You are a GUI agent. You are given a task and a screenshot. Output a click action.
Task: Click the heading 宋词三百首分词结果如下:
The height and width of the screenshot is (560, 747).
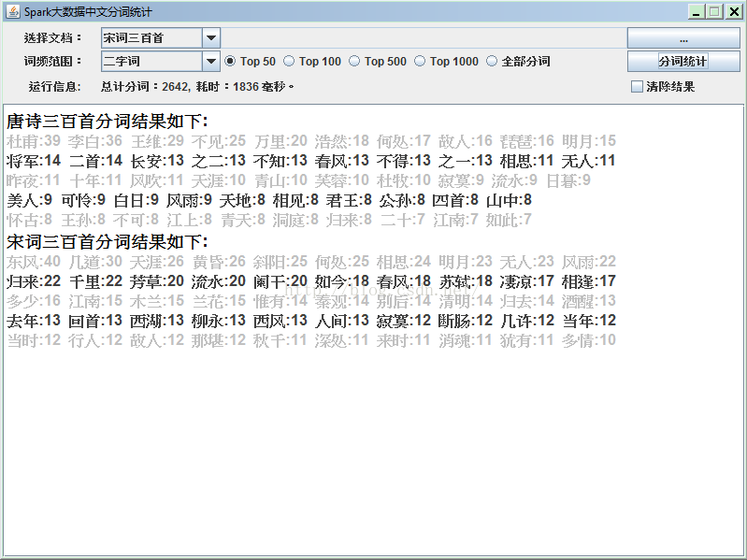point(108,242)
